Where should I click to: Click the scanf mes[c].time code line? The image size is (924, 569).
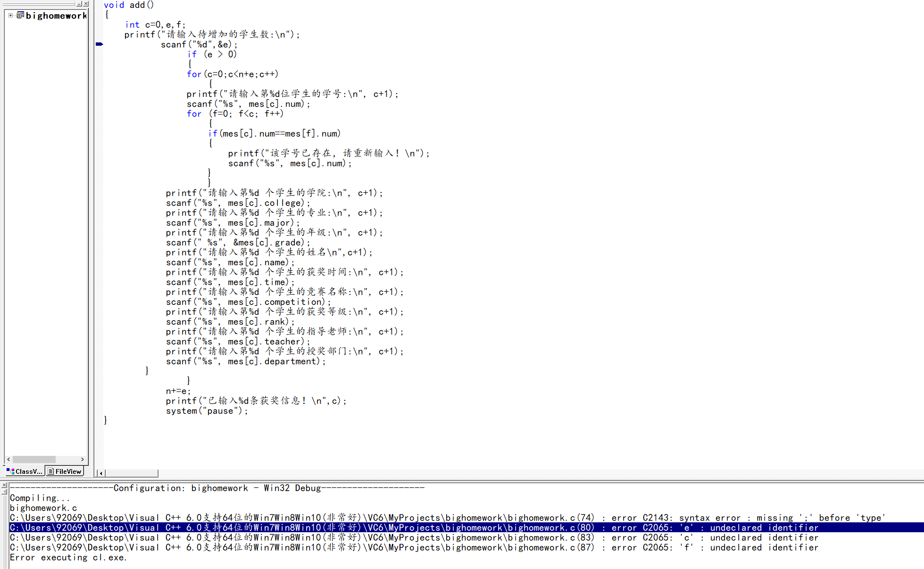(230, 282)
